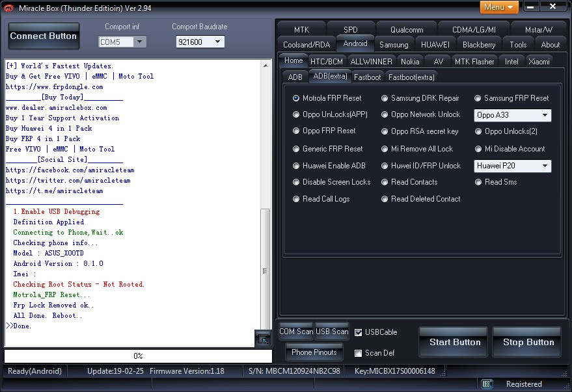Open the Fastboot(extra) tab
This screenshot has width=572, height=392.
(x=411, y=77)
